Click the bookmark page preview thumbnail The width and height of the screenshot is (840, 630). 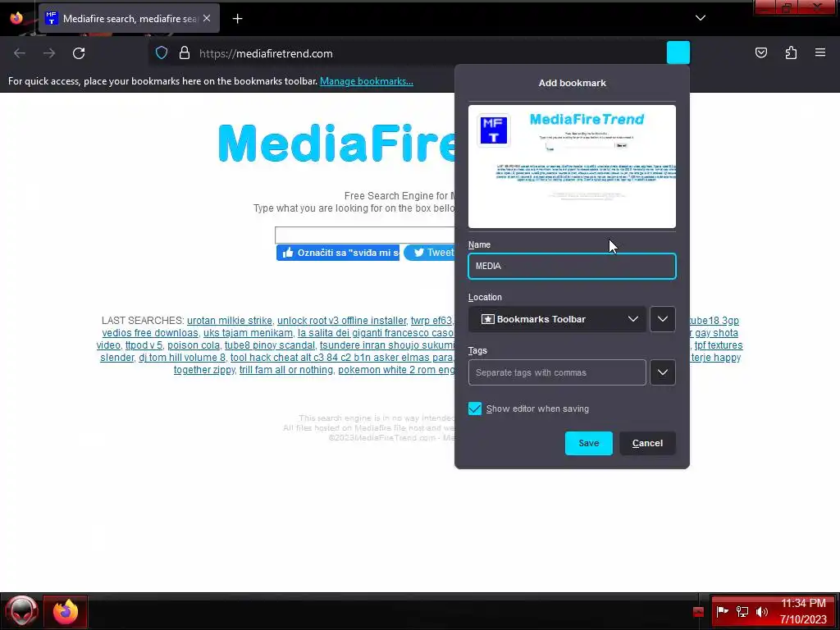(572, 167)
